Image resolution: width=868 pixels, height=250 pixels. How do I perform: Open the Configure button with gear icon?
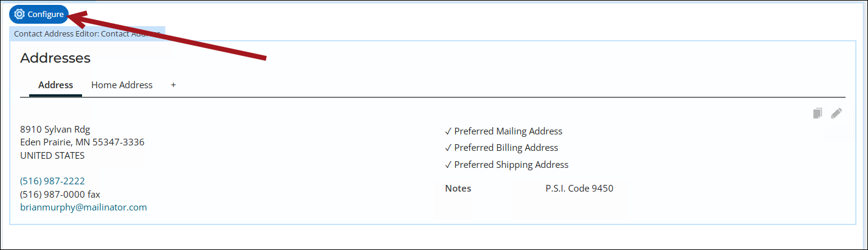point(39,14)
